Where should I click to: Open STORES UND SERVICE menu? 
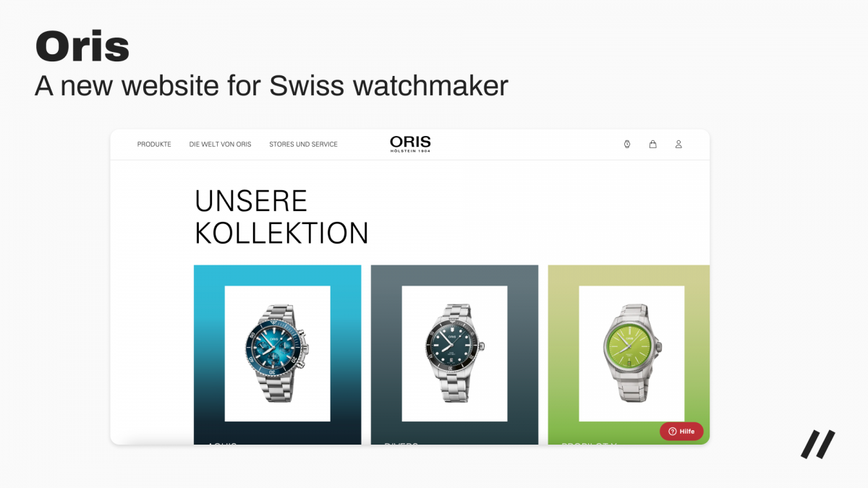click(x=303, y=145)
